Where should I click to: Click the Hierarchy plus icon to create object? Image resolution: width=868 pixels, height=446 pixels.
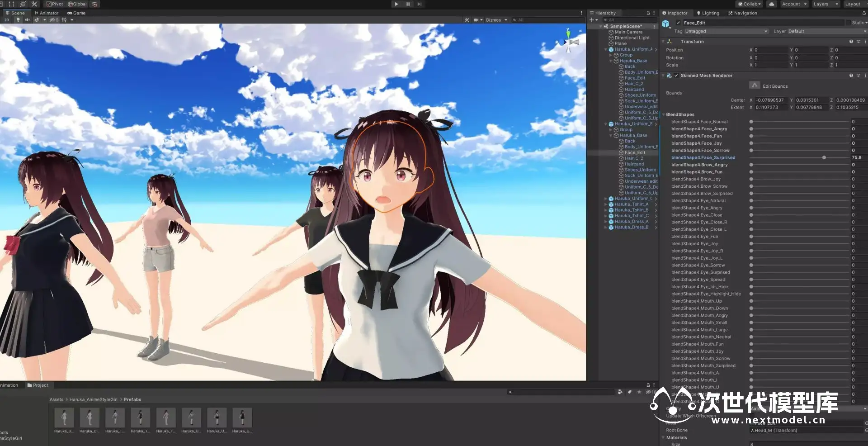click(592, 20)
